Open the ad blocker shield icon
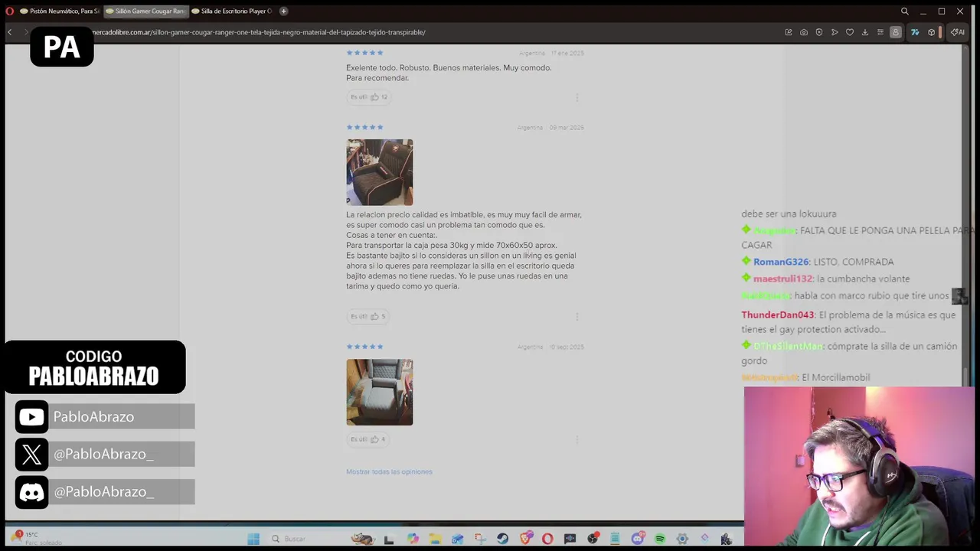980x551 pixels. pos(818,32)
